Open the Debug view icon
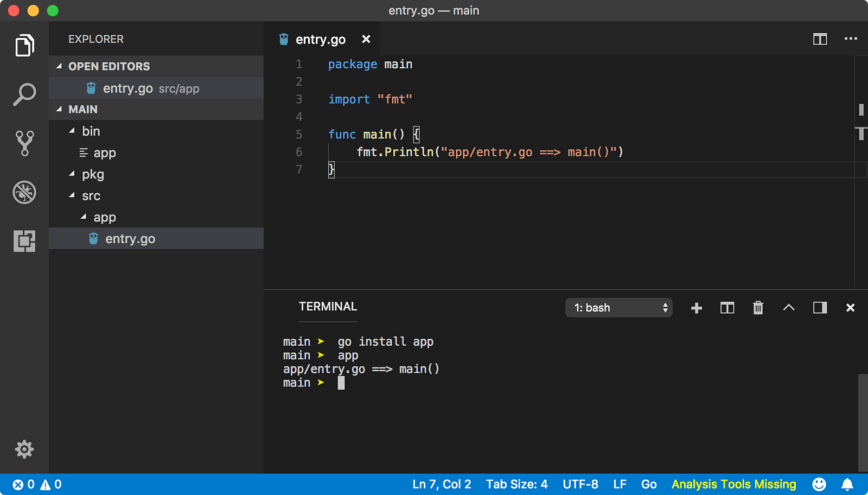The width and height of the screenshot is (868, 495). coord(24,192)
